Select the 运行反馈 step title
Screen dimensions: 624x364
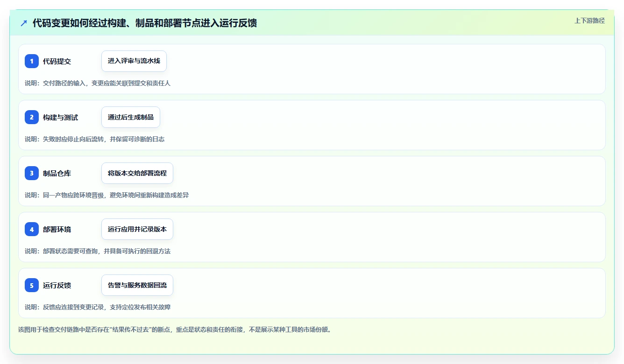tap(57, 285)
